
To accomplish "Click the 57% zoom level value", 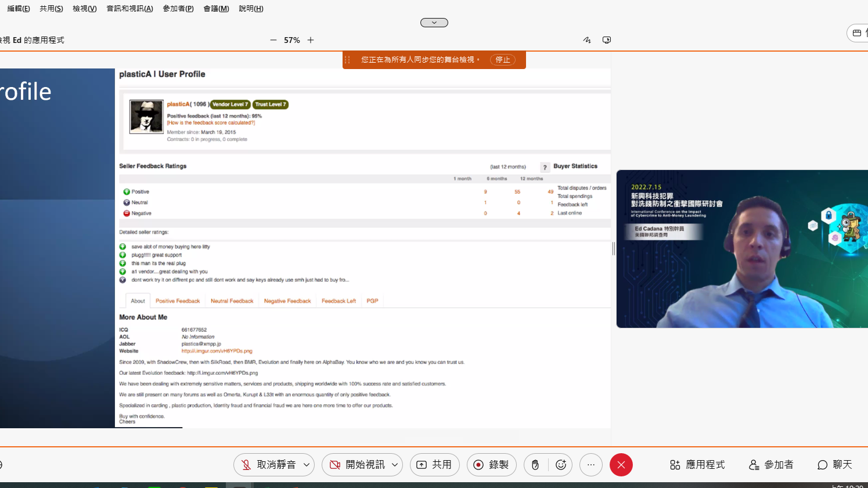I will (292, 40).
